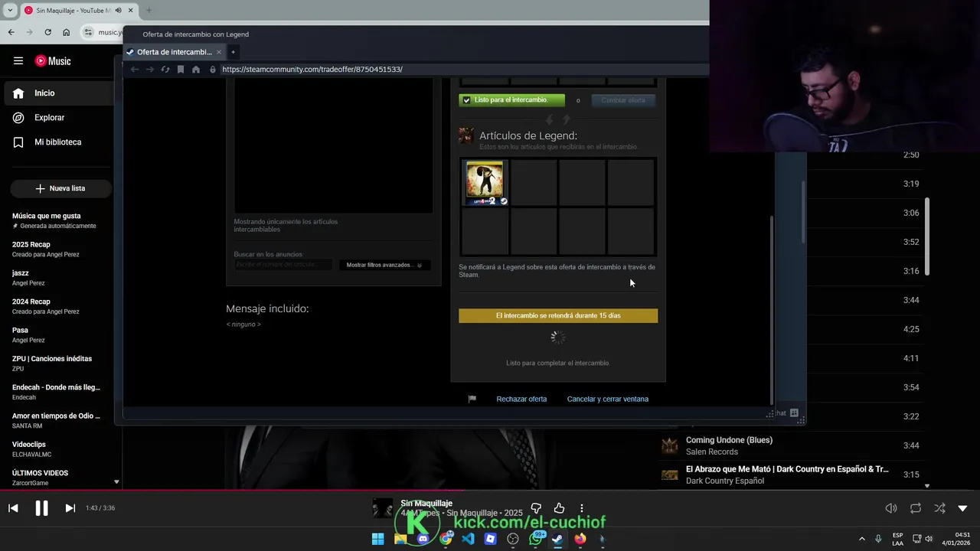
Task: Click the queue panel scrollbar
Action: point(926,236)
